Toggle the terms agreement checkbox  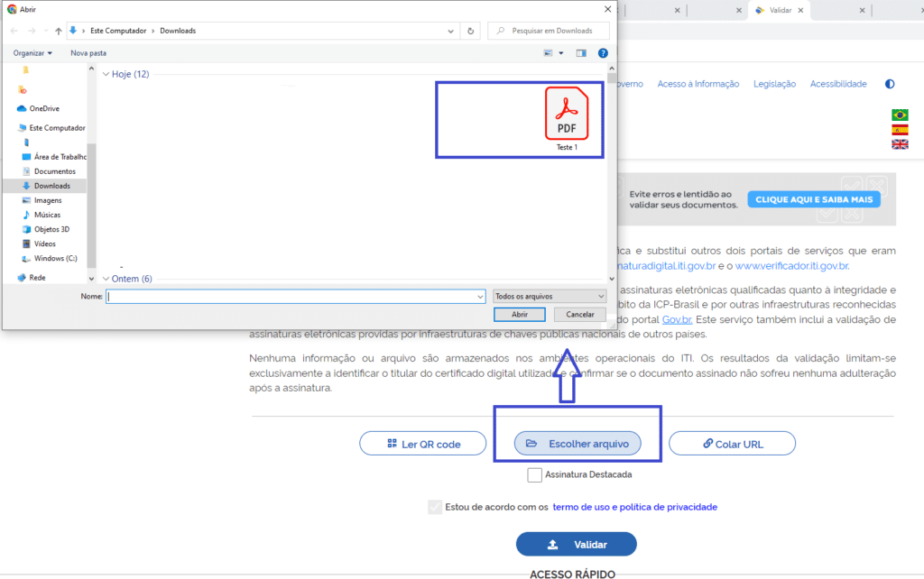tap(435, 507)
